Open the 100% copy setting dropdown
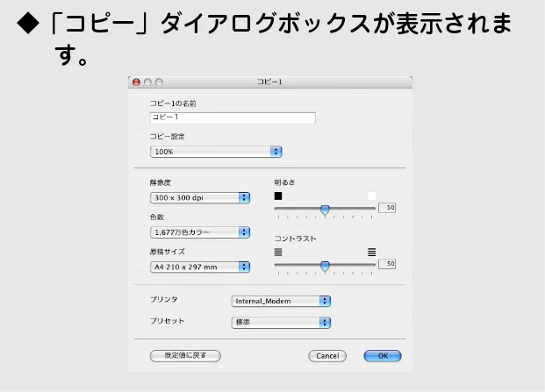Viewport: 545px width, 392px height. [216, 152]
